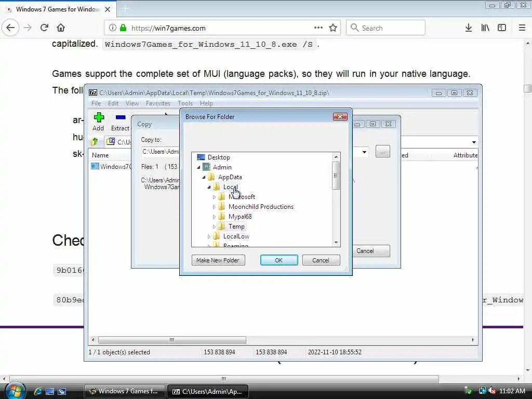Select the LocalLow folder
The height and width of the screenshot is (399, 532).
[x=236, y=236]
